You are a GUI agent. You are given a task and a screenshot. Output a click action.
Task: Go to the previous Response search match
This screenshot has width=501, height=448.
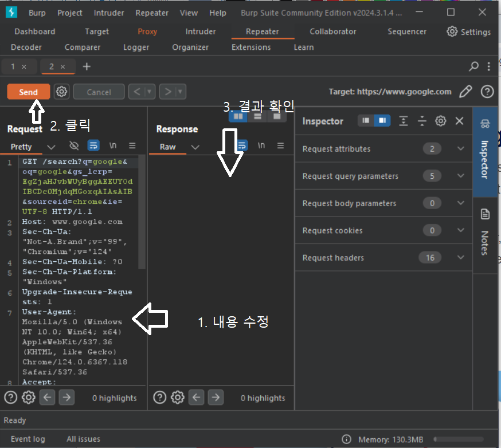(196, 398)
